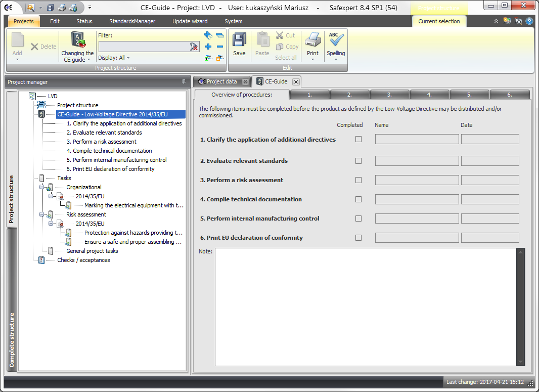This screenshot has height=392, width=539.
Task: Switch to Complete structure side tab
Action: point(12,339)
